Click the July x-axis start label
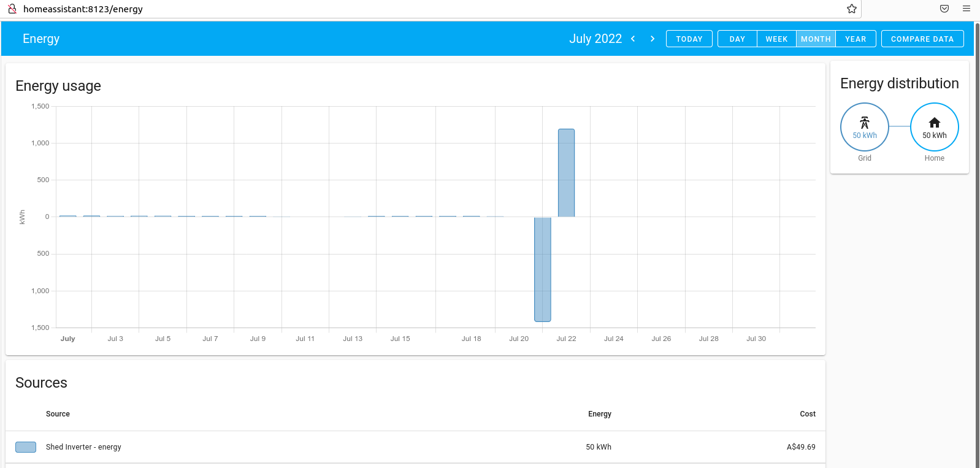 tap(68, 339)
